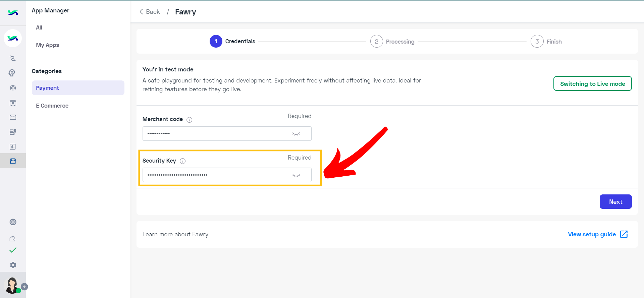The width and height of the screenshot is (644, 298).
Task: Click the globe language icon
Action: point(13,222)
